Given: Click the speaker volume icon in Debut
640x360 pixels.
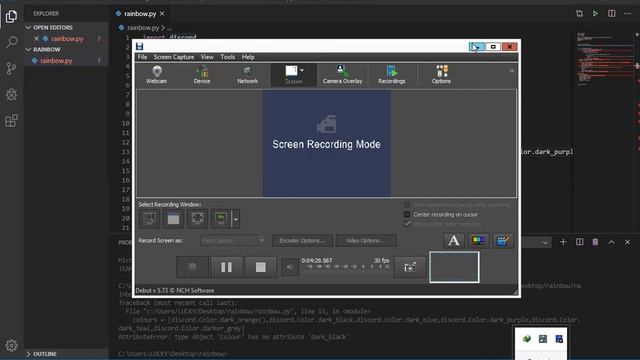Looking at the screenshot, I should [290, 267].
